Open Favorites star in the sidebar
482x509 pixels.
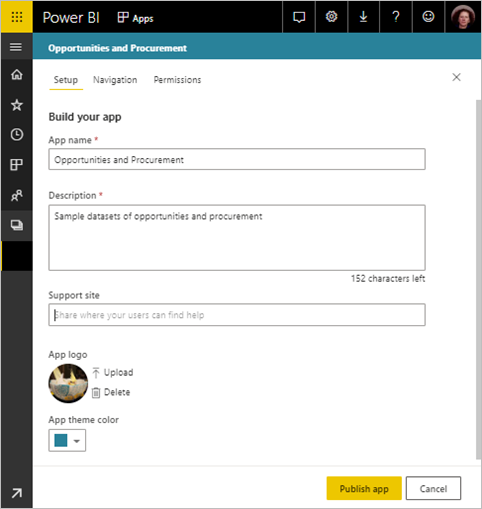pos(17,105)
